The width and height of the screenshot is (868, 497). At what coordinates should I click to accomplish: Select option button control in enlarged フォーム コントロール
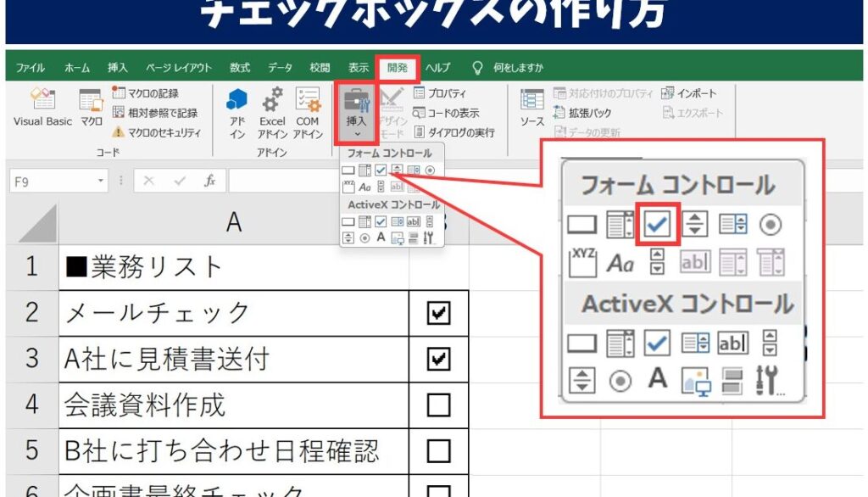click(x=771, y=225)
